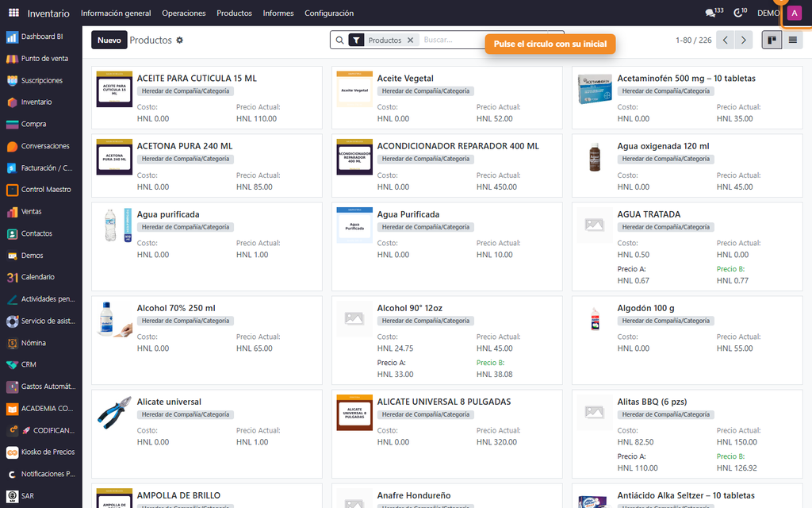Open Dashboard BI from the sidebar

tap(41, 37)
